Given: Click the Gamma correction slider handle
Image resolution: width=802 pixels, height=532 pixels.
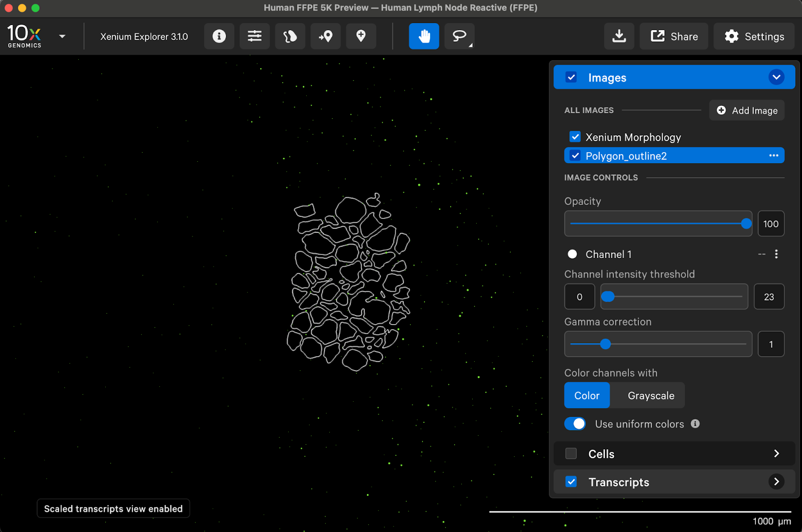Looking at the screenshot, I should click(606, 344).
